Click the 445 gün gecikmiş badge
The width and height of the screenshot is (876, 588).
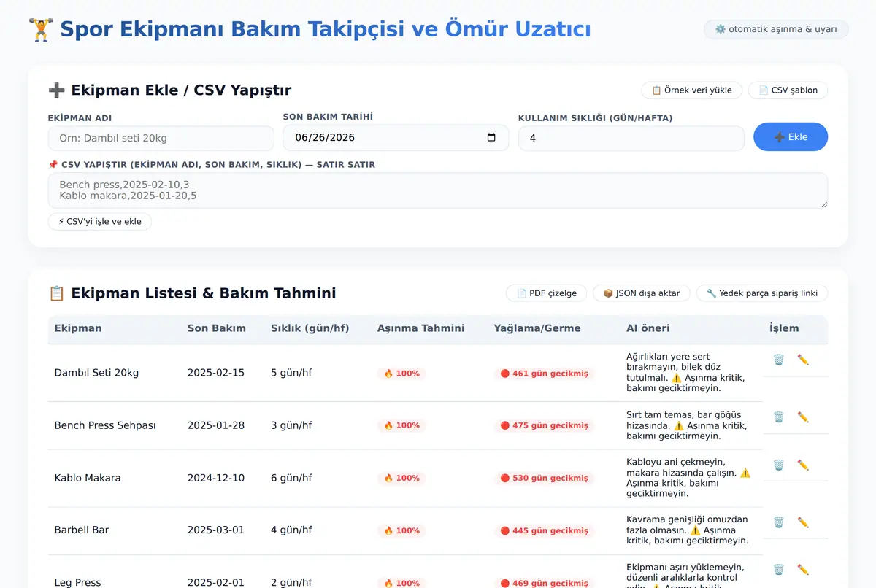(545, 531)
